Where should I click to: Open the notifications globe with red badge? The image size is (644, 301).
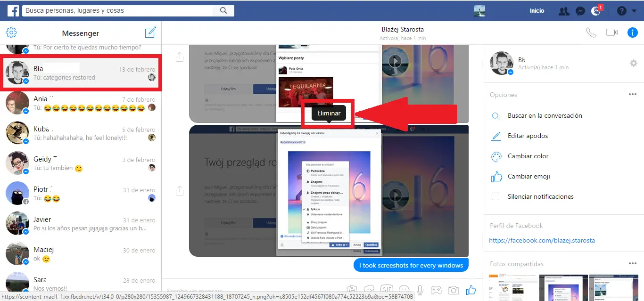(595, 10)
